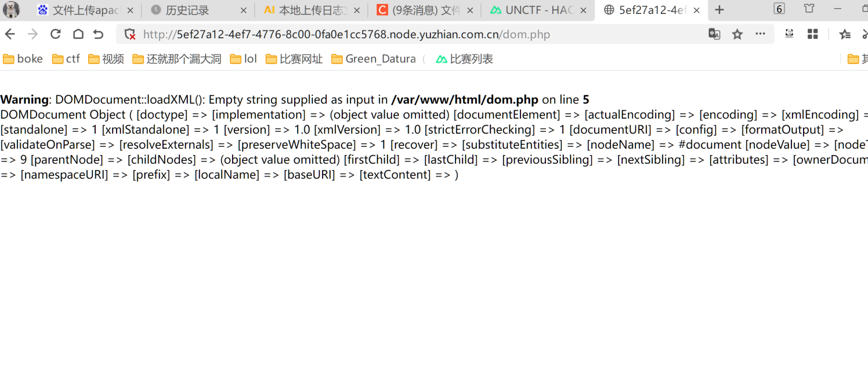The width and height of the screenshot is (868, 367).
Task: Click the URL address bar
Action: 406,34
